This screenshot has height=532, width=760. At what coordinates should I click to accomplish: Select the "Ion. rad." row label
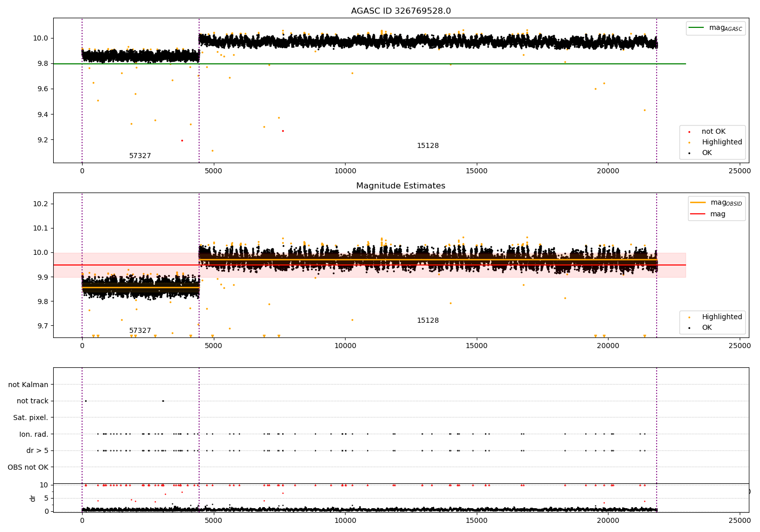[34, 434]
